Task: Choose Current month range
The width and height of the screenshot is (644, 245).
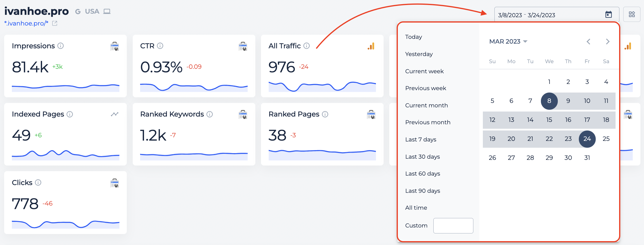Action: 427,105
